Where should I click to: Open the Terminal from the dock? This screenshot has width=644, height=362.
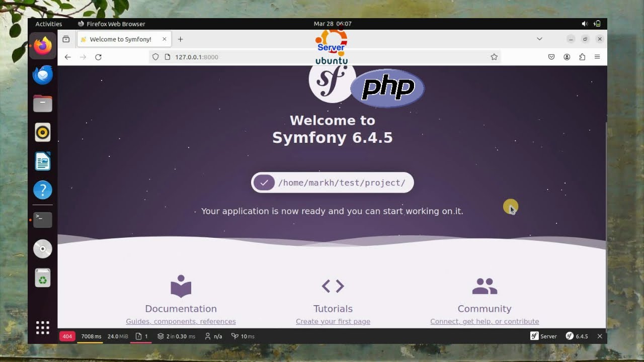pyautogui.click(x=43, y=220)
